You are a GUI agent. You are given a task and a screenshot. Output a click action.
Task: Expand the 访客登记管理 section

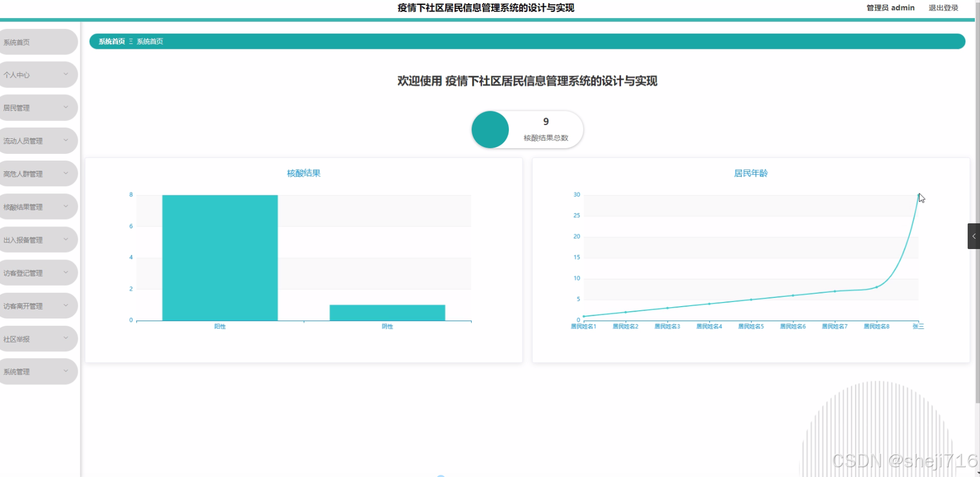pos(36,272)
